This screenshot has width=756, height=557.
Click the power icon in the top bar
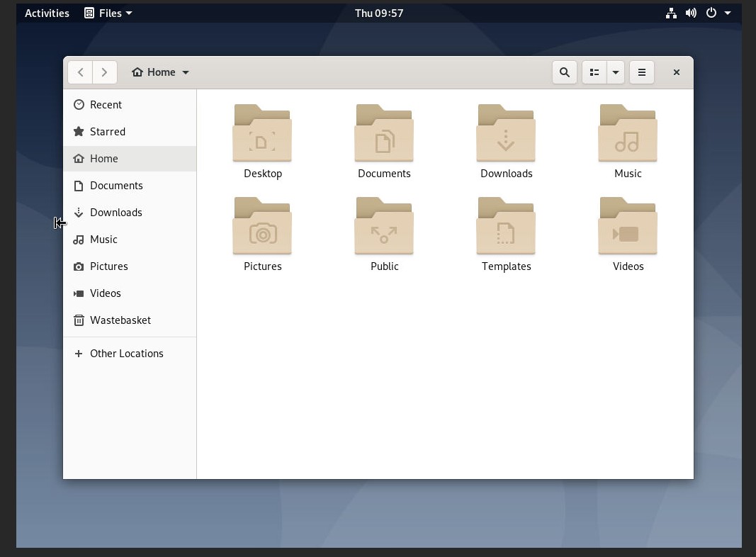point(711,13)
